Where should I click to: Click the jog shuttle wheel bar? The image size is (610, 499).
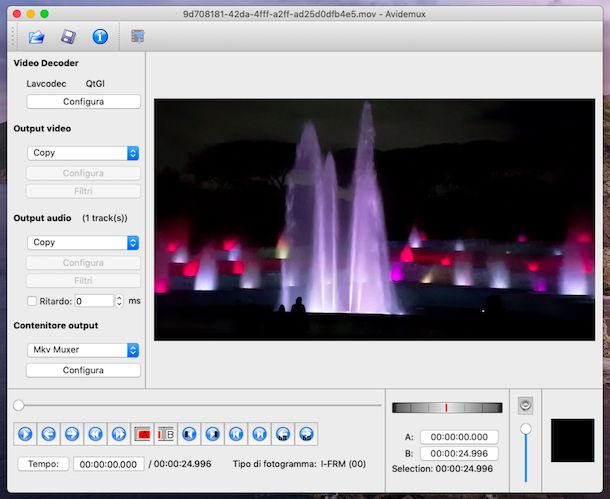(x=447, y=408)
